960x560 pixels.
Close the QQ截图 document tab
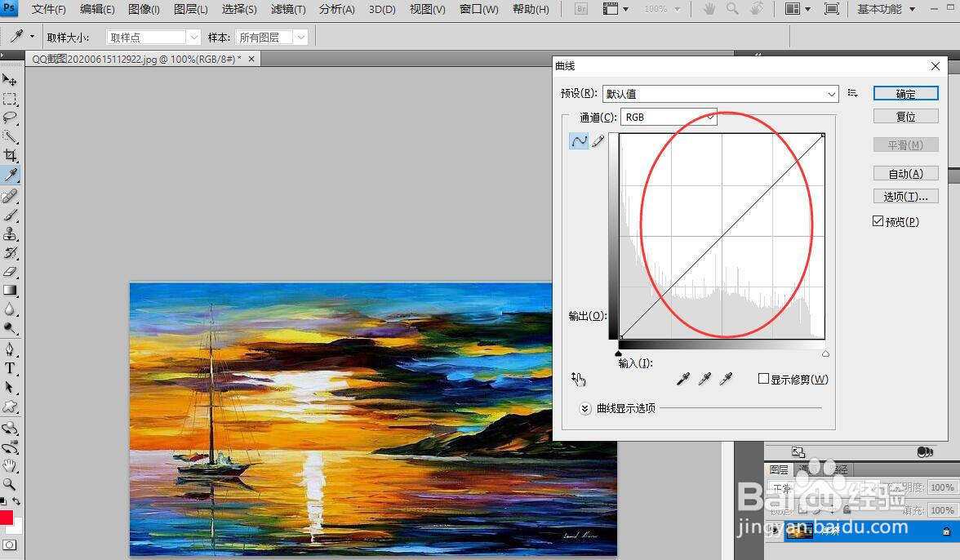tap(251, 59)
